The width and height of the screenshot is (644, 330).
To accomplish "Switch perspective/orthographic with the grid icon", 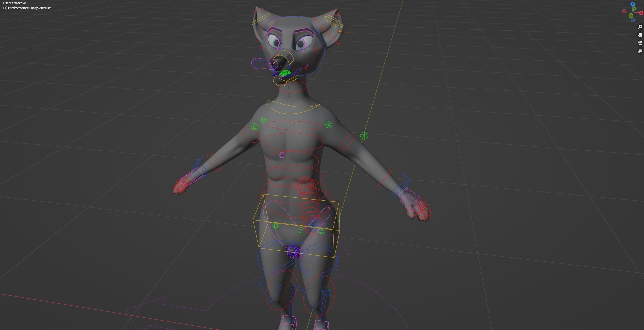I will click(x=640, y=51).
